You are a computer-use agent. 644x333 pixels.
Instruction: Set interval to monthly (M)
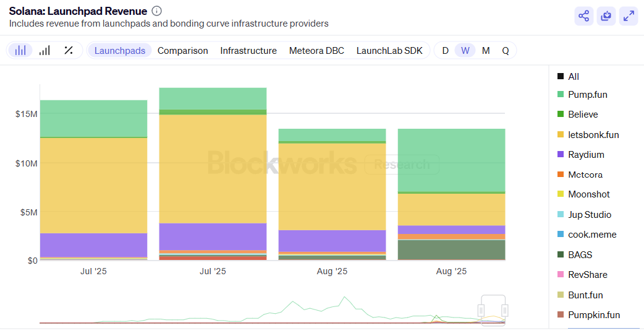pyautogui.click(x=486, y=51)
